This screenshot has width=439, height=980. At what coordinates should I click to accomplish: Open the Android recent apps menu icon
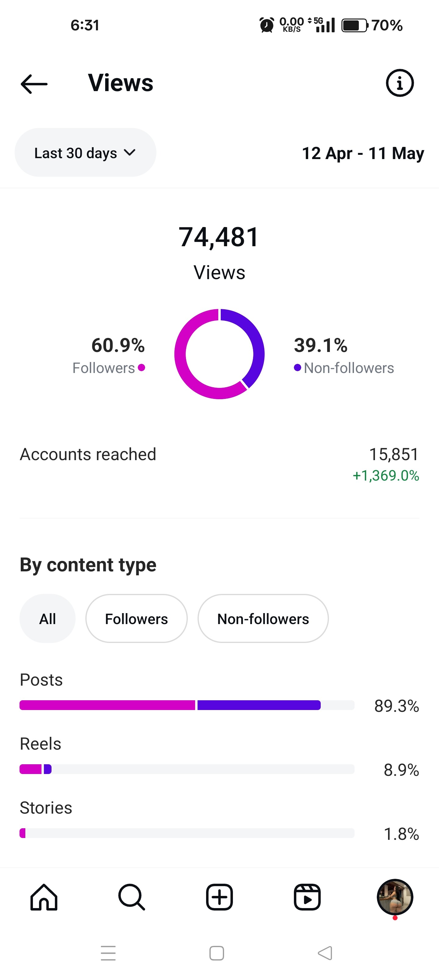pyautogui.click(x=108, y=953)
